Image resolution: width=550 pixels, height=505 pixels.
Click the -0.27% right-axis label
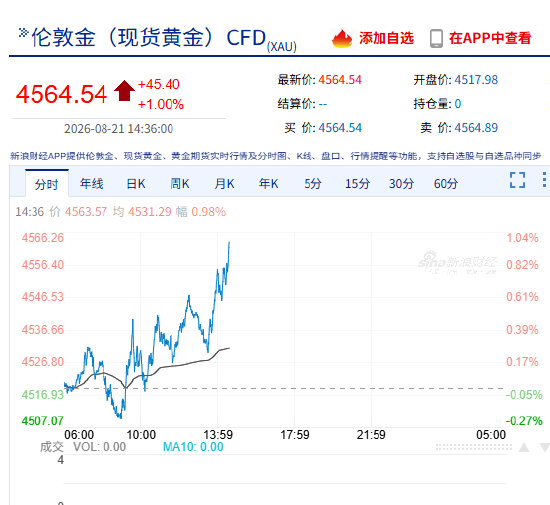coord(524,420)
